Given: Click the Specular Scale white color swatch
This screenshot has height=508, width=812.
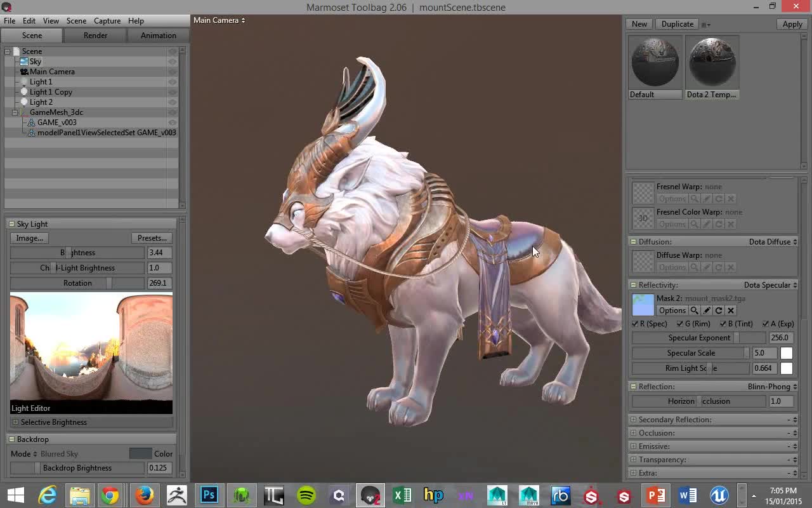Looking at the screenshot, I should [787, 353].
